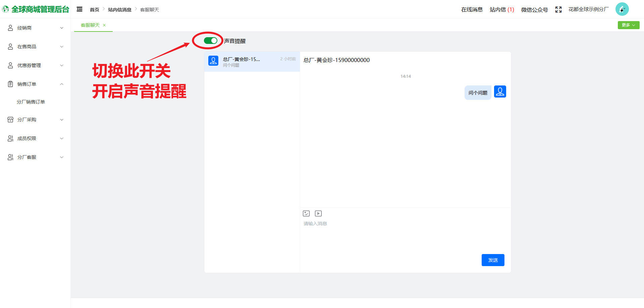
Task: Open the emoji/image picker in the chat input
Action: click(306, 213)
